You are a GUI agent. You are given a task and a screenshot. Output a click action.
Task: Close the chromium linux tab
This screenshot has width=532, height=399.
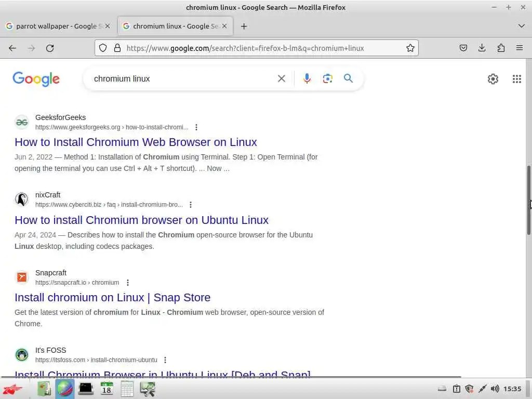pos(224,26)
